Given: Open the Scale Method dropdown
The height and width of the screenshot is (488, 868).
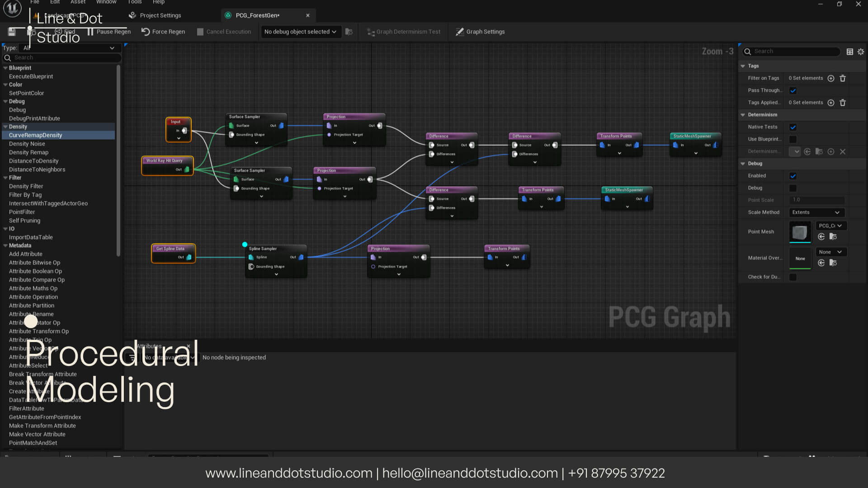Looking at the screenshot, I should pyautogui.click(x=816, y=212).
